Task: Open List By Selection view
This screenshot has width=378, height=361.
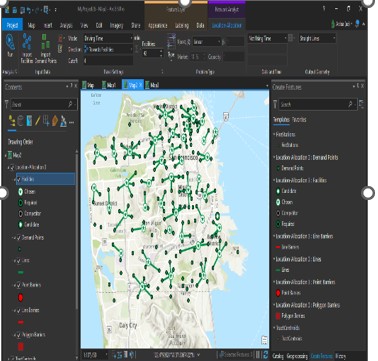Action: pyautogui.click(x=29, y=121)
